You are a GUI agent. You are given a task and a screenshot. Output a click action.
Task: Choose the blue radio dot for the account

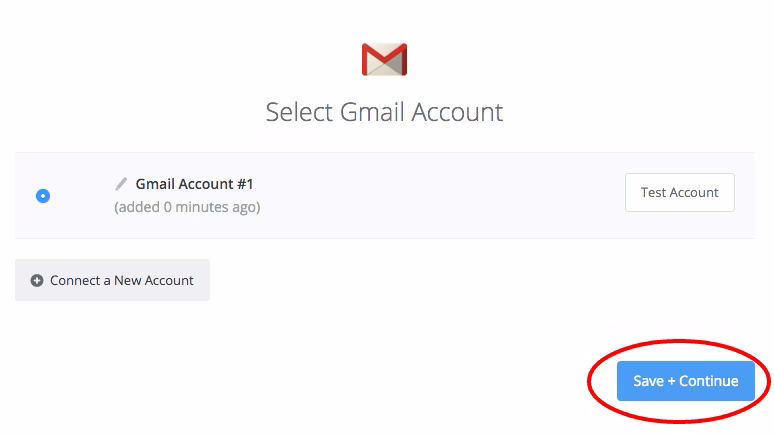(43, 196)
